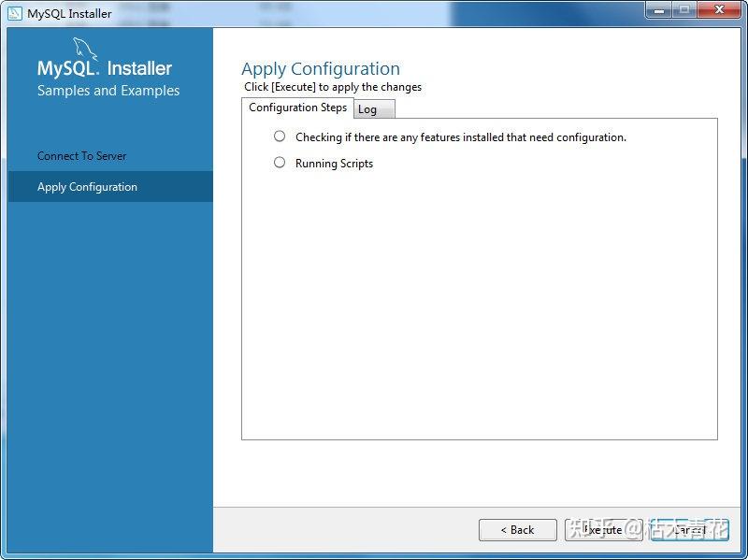Click the MySQL Installer title bar icon
This screenshot has width=748, height=560.
click(x=15, y=13)
